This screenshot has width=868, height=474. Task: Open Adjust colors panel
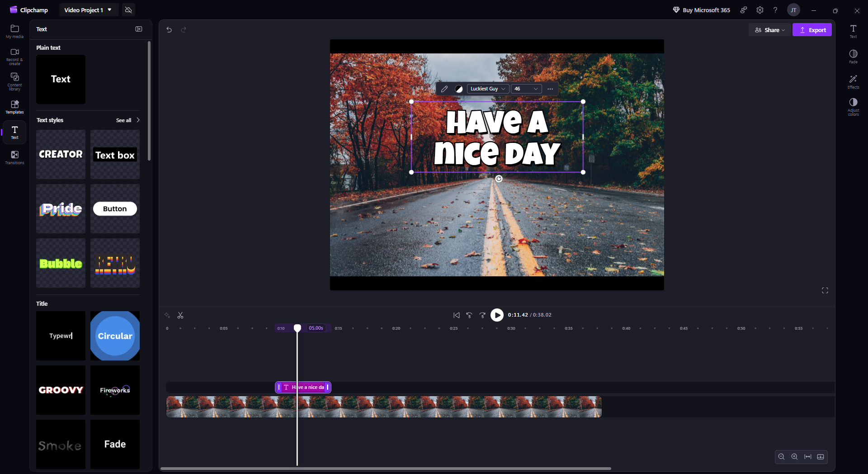853,107
